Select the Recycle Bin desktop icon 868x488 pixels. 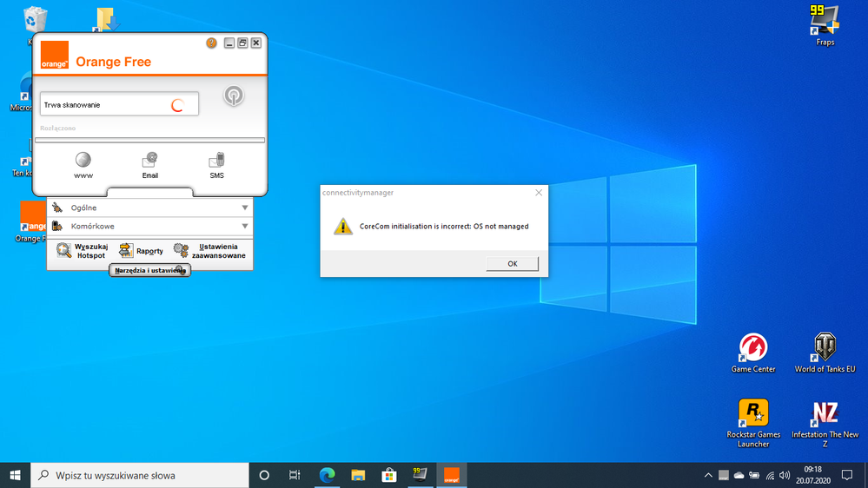(35, 19)
